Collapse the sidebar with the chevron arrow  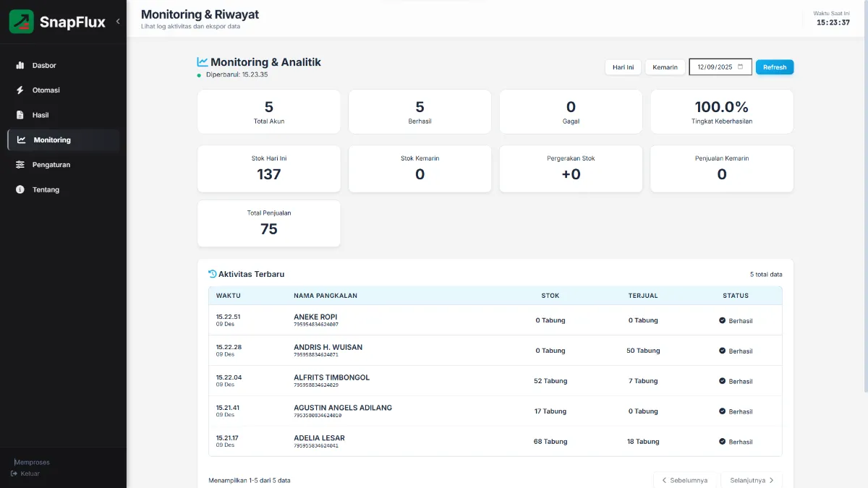pyautogui.click(x=118, y=22)
